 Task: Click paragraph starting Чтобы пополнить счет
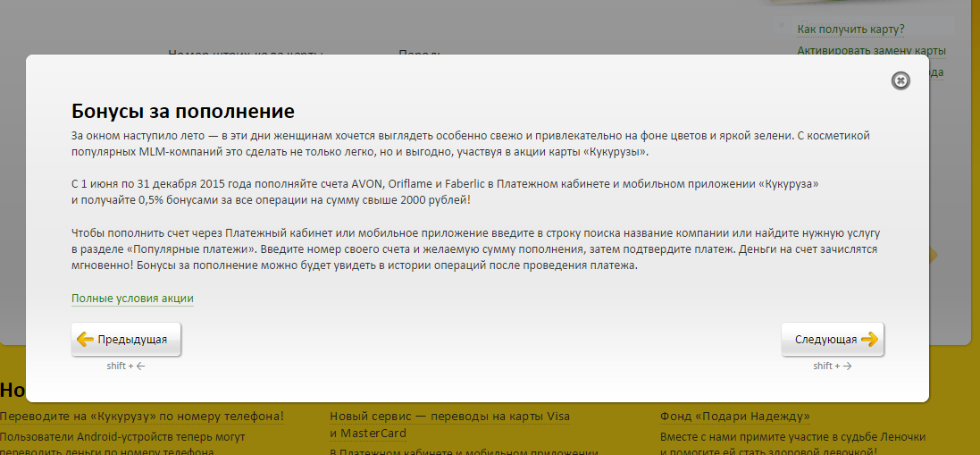point(475,249)
